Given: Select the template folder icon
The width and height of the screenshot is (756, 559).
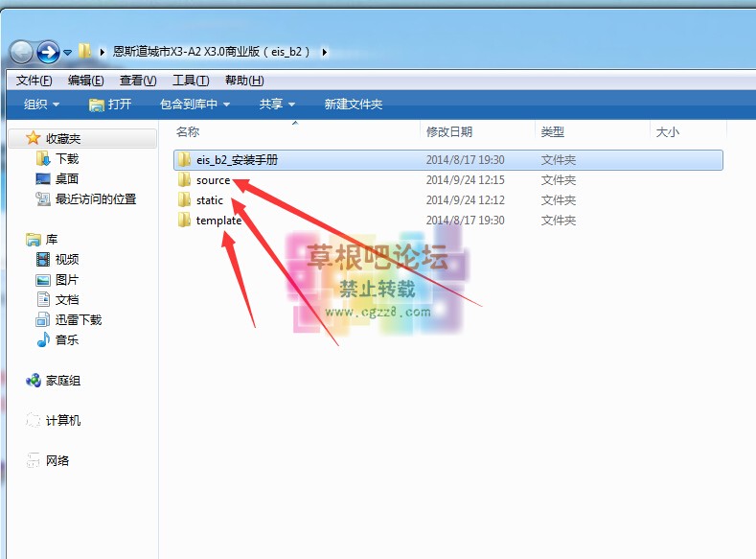Looking at the screenshot, I should pyautogui.click(x=184, y=220).
